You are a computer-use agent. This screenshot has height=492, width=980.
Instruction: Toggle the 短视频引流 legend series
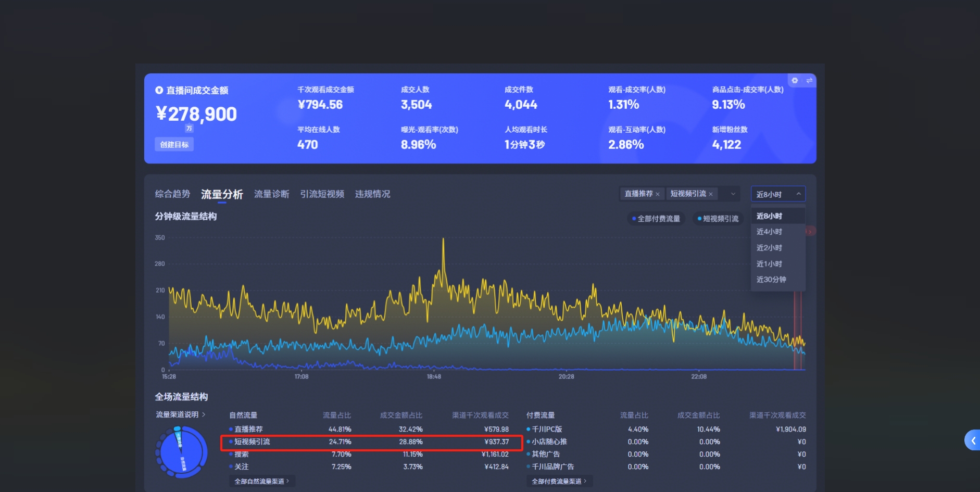click(718, 219)
